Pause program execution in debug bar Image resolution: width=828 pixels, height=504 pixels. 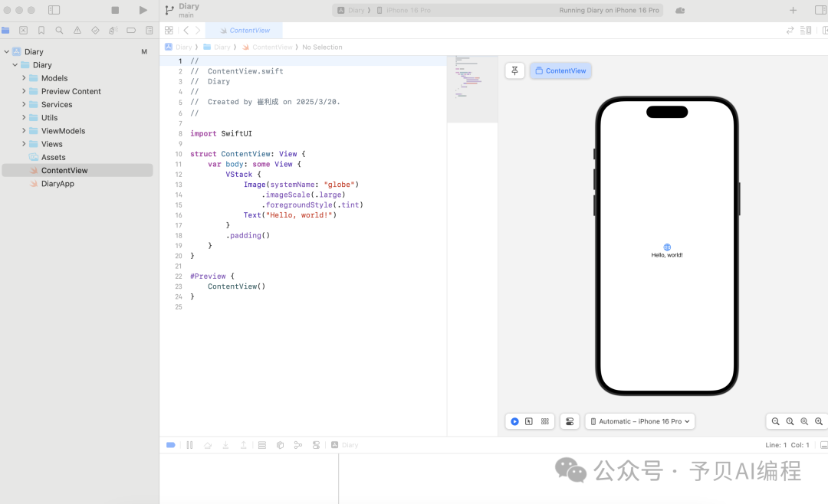pyautogui.click(x=189, y=445)
